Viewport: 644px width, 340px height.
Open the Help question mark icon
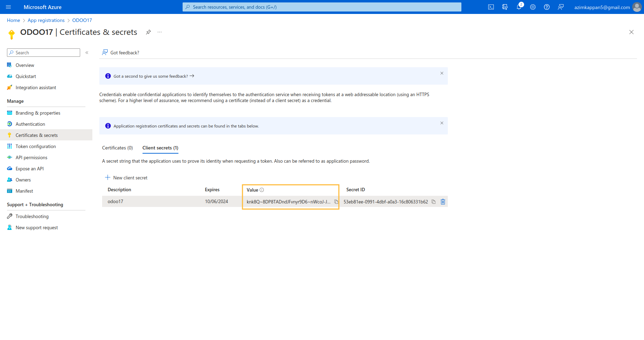click(547, 7)
